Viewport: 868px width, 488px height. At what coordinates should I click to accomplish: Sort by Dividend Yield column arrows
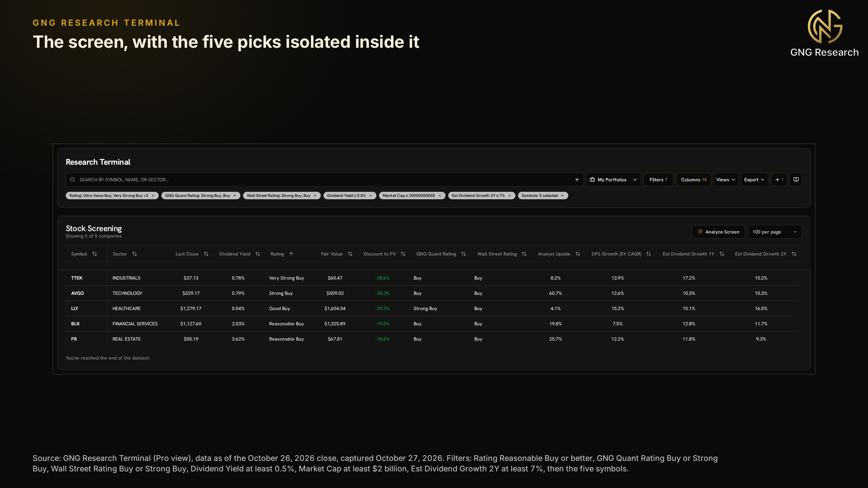pos(258,254)
